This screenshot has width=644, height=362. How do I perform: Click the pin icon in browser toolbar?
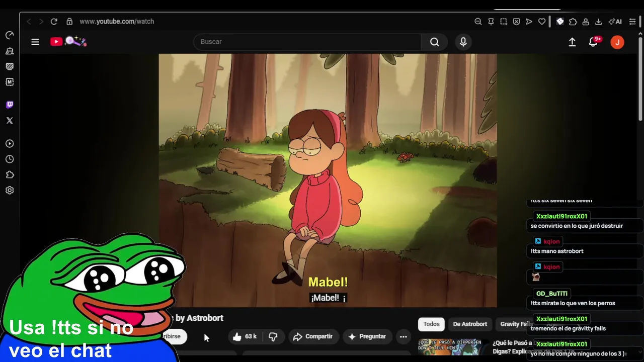tap(491, 22)
